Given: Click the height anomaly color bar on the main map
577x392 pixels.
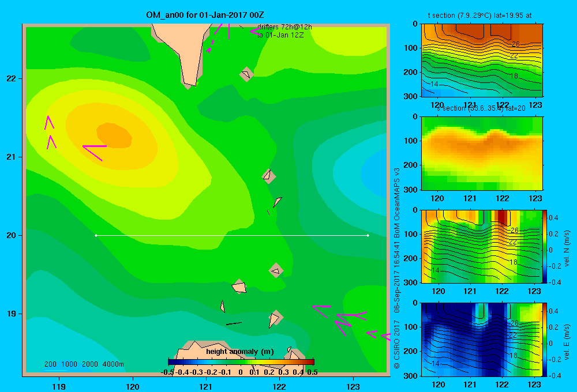Looking at the screenshot, I should [x=241, y=362].
